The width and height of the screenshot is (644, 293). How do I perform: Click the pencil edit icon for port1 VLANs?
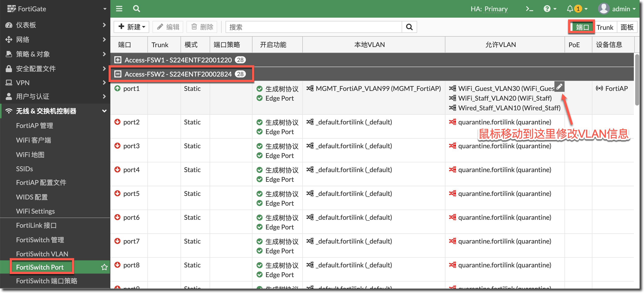pos(559,86)
